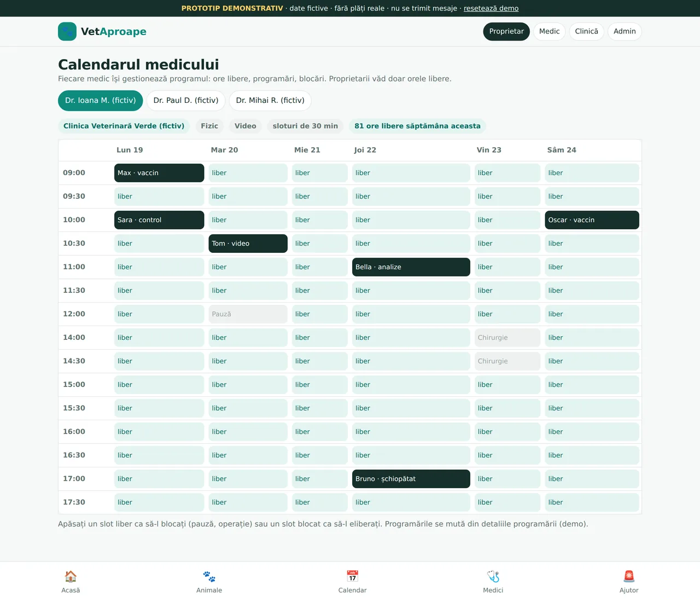Click the 'resetează demo' link
Viewport: 700px width, 602px height.
point(491,8)
